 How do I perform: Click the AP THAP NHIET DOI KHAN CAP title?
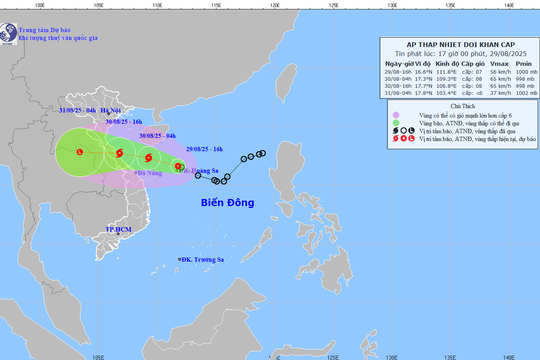tap(460, 44)
